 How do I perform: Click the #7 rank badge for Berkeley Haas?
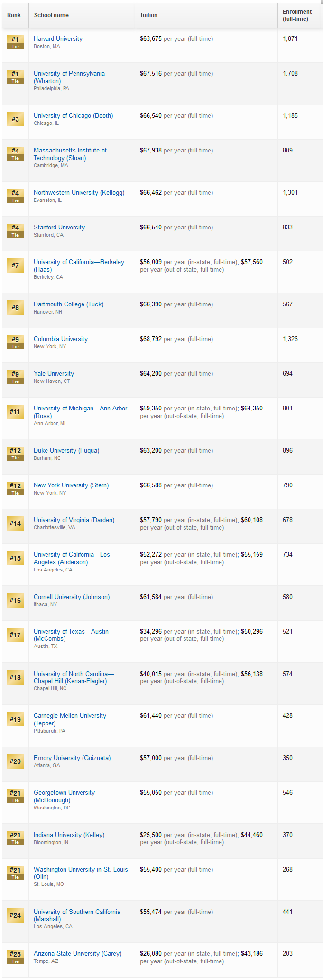click(x=15, y=265)
